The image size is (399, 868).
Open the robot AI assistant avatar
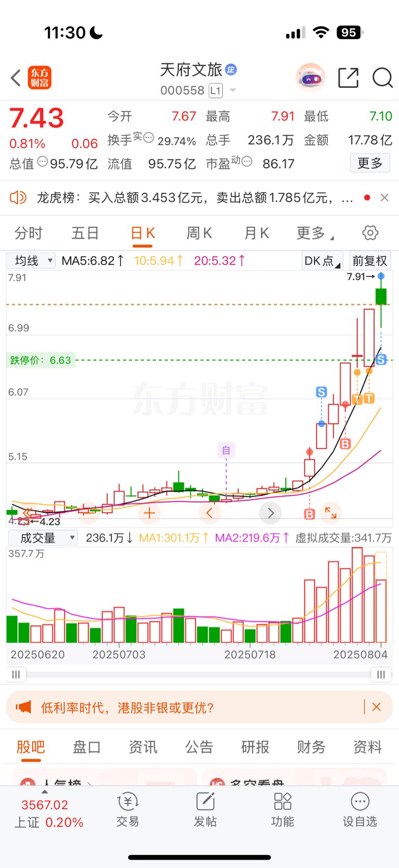click(311, 78)
